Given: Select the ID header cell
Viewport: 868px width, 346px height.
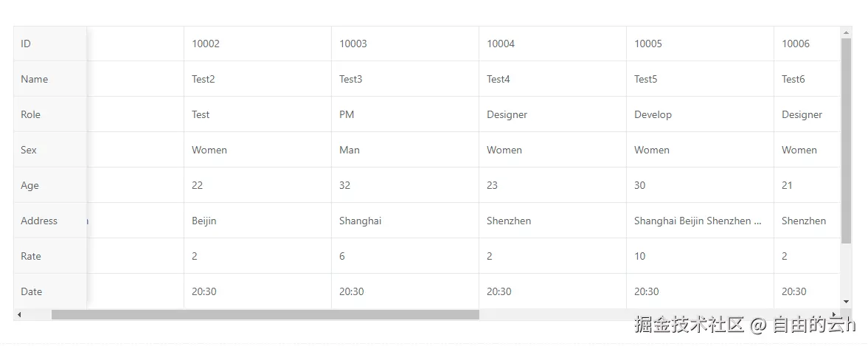Looking at the screenshot, I should coord(49,44).
